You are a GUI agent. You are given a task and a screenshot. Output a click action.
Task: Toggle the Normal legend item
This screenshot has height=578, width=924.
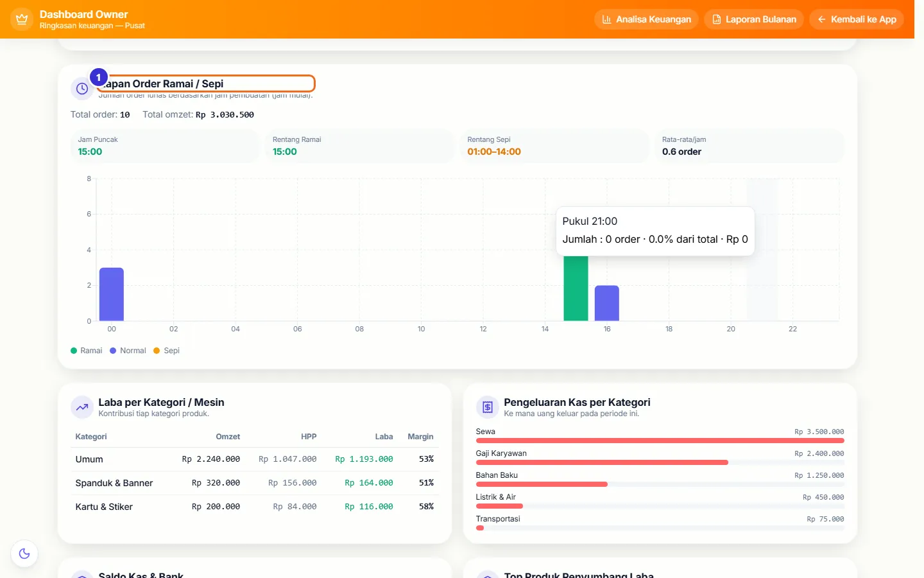pos(128,351)
